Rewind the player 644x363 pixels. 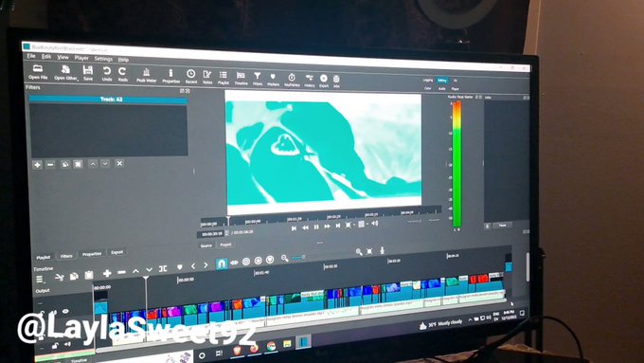tap(305, 227)
